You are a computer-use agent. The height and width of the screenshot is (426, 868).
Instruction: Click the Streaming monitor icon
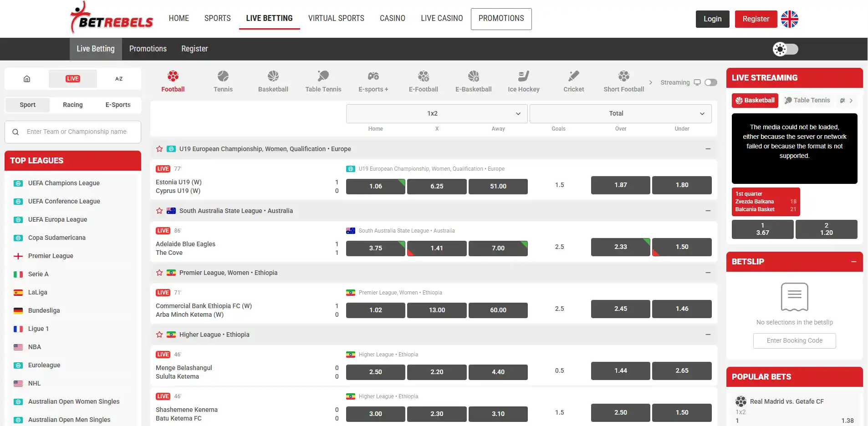pos(697,82)
